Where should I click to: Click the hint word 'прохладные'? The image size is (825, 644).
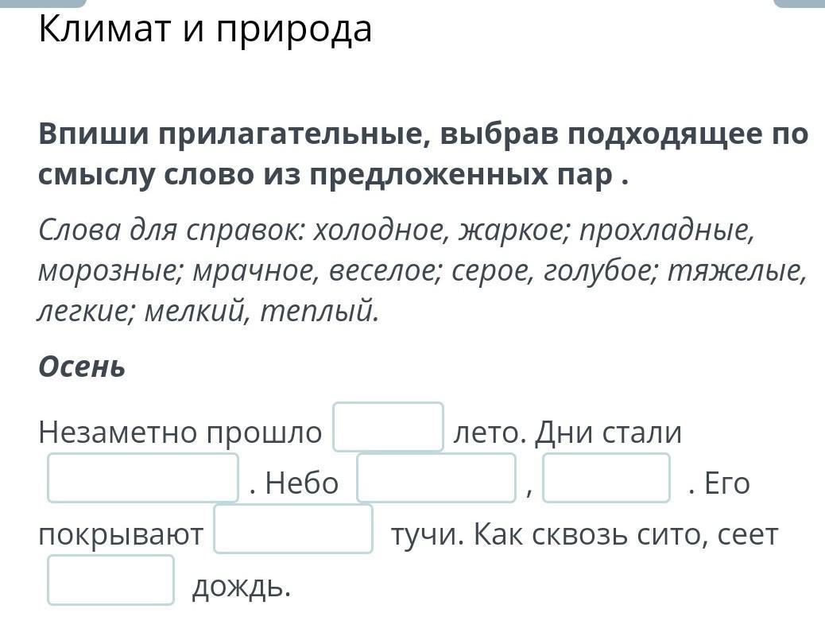click(667, 230)
